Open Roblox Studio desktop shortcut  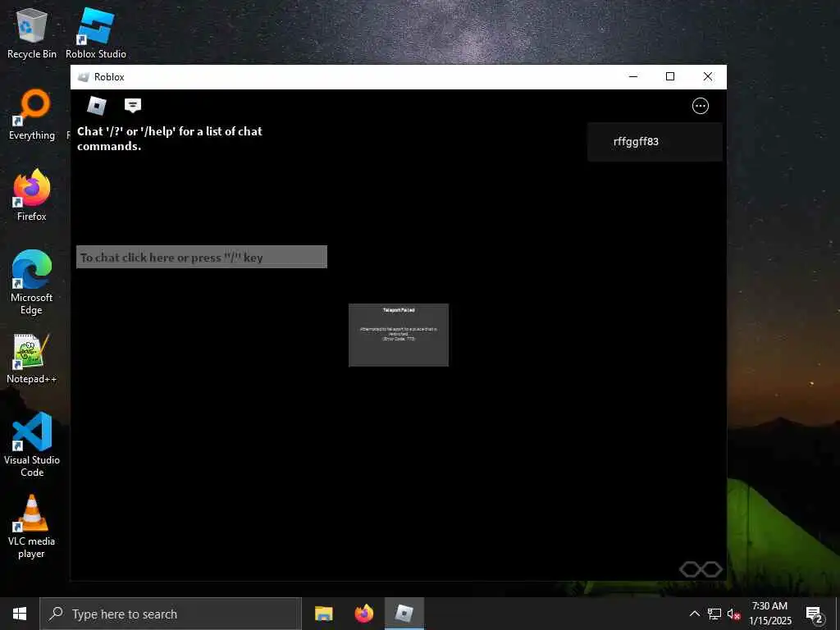[x=96, y=33]
